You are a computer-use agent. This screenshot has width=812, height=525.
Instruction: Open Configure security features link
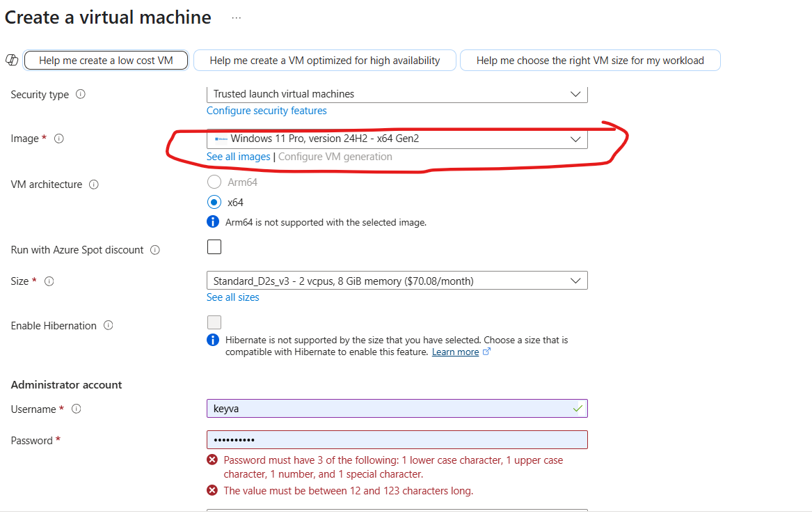pos(266,111)
